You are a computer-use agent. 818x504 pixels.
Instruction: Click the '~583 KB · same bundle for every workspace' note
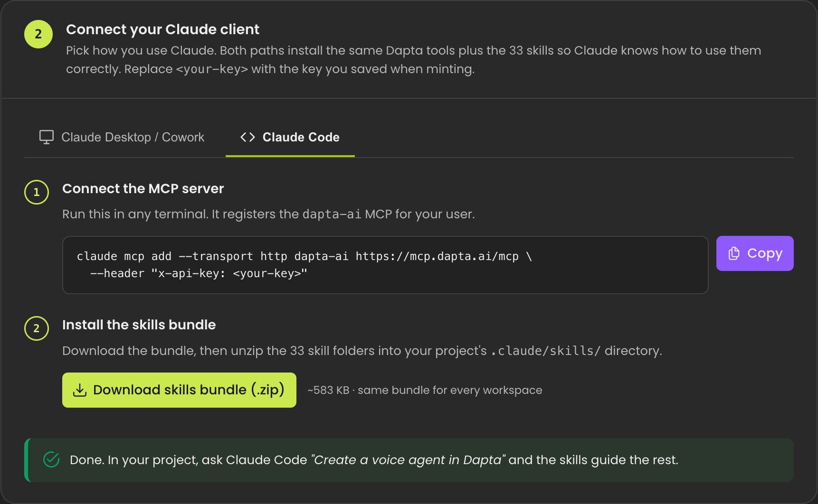tap(425, 390)
